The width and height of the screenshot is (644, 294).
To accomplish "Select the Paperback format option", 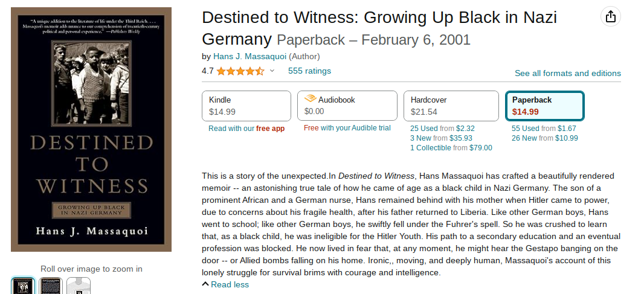I will [544, 106].
